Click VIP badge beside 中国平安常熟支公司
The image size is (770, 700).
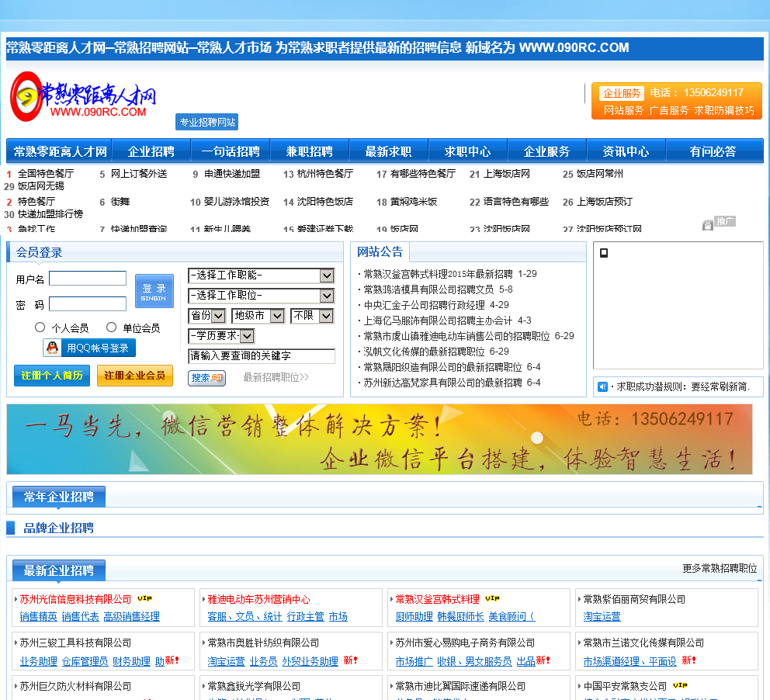pos(680,685)
